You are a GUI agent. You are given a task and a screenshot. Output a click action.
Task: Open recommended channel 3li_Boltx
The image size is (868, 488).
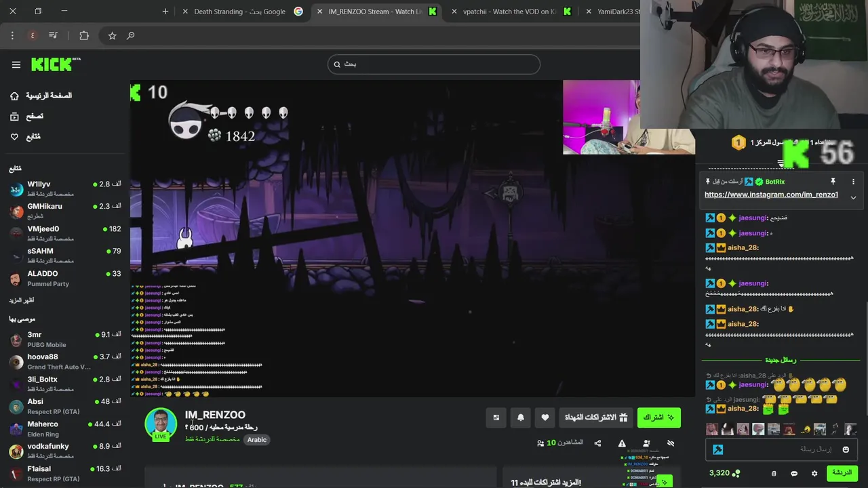(x=65, y=384)
